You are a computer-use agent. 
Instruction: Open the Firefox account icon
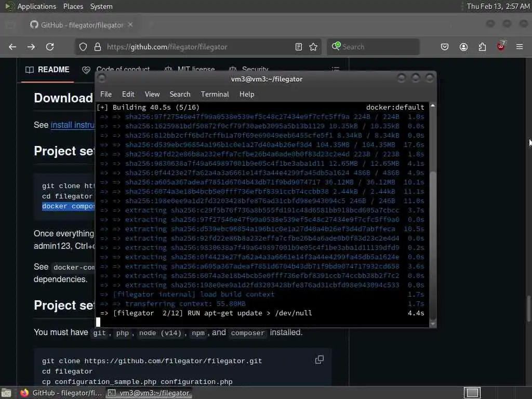(463, 47)
